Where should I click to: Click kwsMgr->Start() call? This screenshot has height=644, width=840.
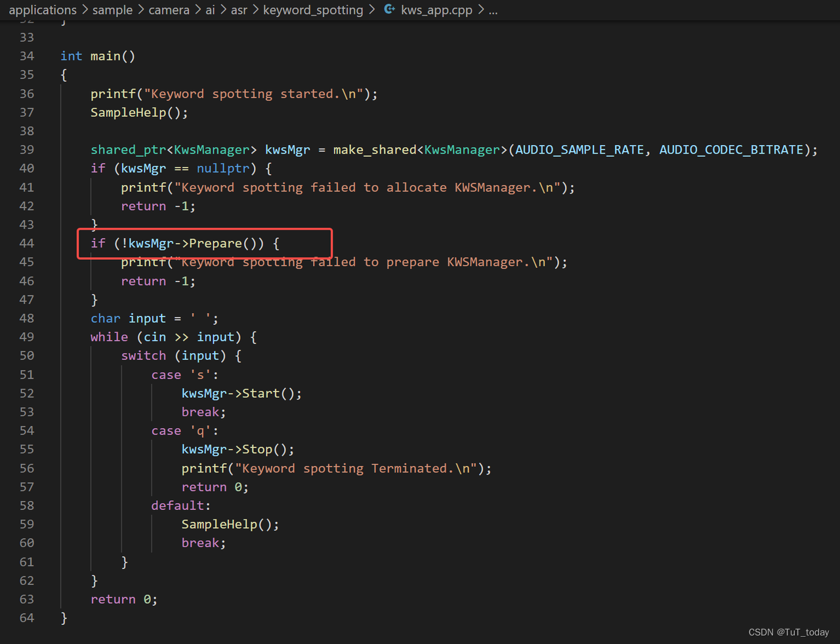point(241,393)
